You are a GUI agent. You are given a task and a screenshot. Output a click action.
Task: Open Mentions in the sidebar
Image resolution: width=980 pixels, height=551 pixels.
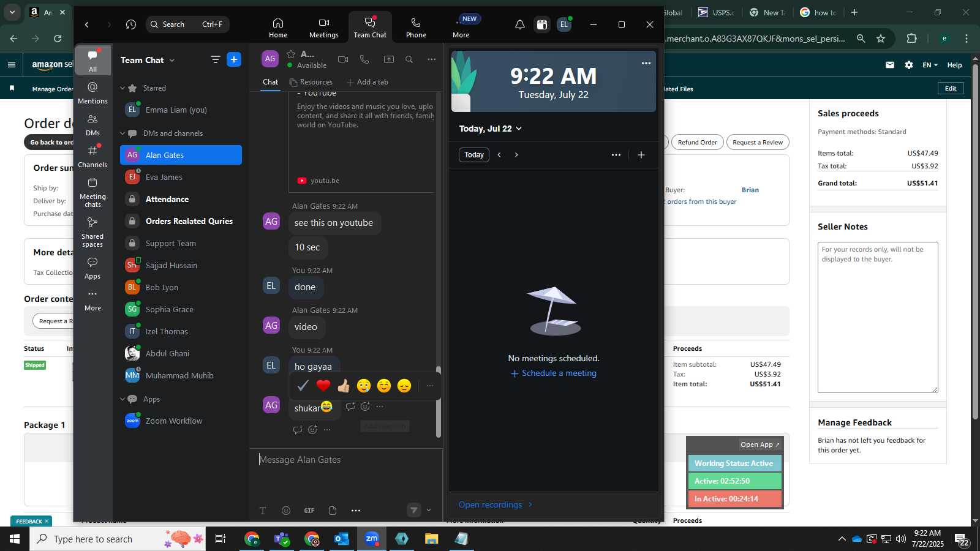tap(93, 92)
